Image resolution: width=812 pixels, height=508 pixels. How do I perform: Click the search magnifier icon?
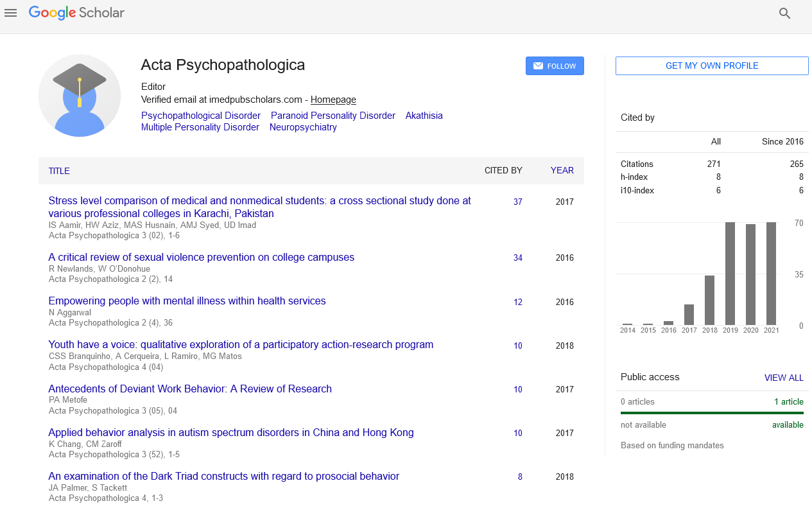(x=784, y=13)
